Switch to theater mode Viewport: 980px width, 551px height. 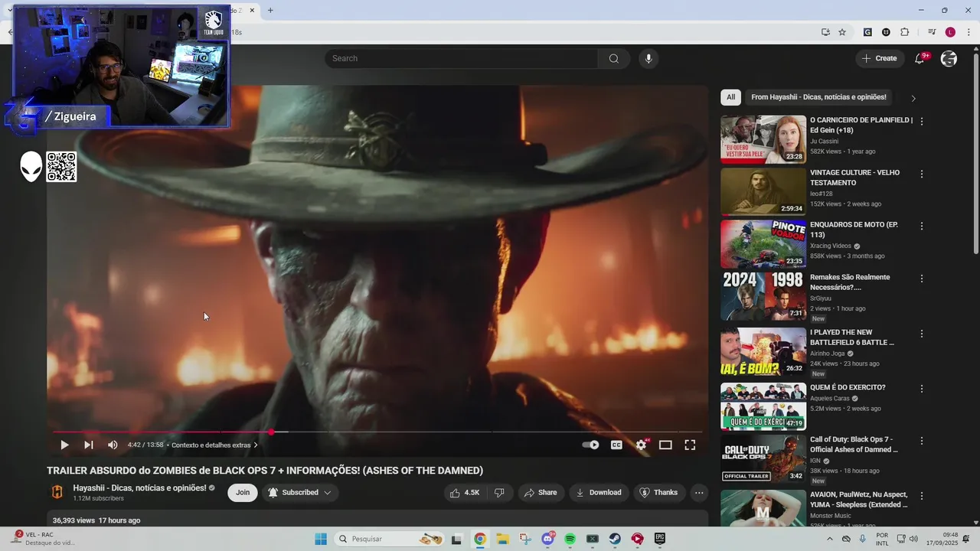pos(665,445)
